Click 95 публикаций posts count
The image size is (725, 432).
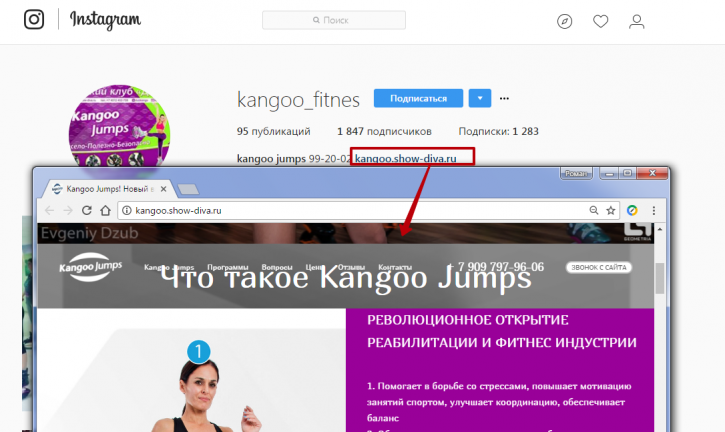pyautogui.click(x=274, y=131)
